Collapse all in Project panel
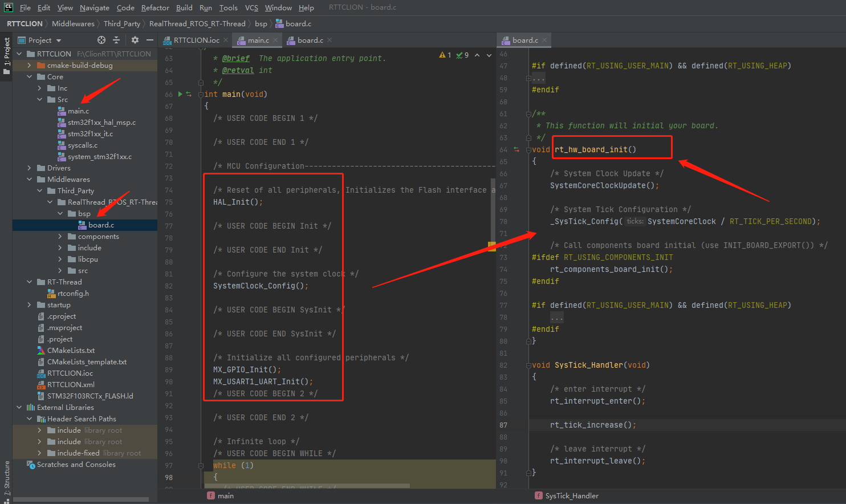Viewport: 846px width, 504px height. 116,40
